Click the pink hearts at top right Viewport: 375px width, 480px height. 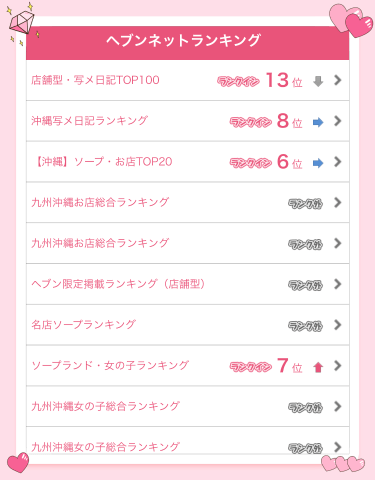coord(351,19)
